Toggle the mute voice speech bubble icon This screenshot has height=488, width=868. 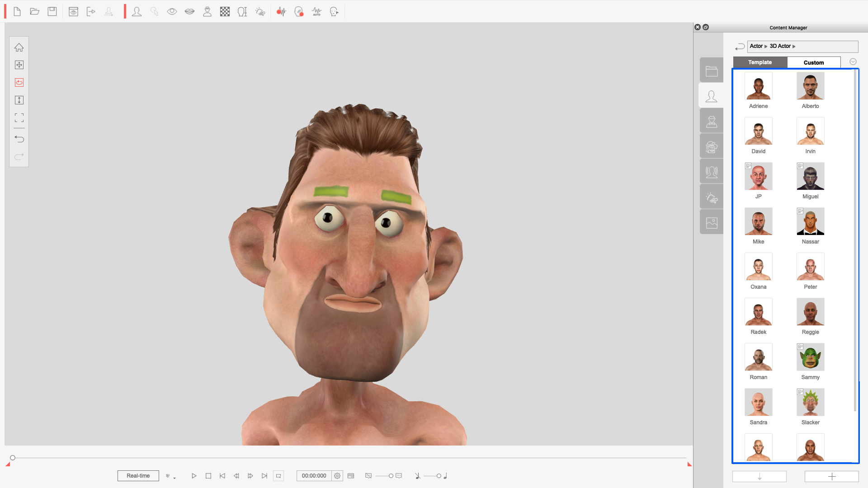click(x=368, y=476)
